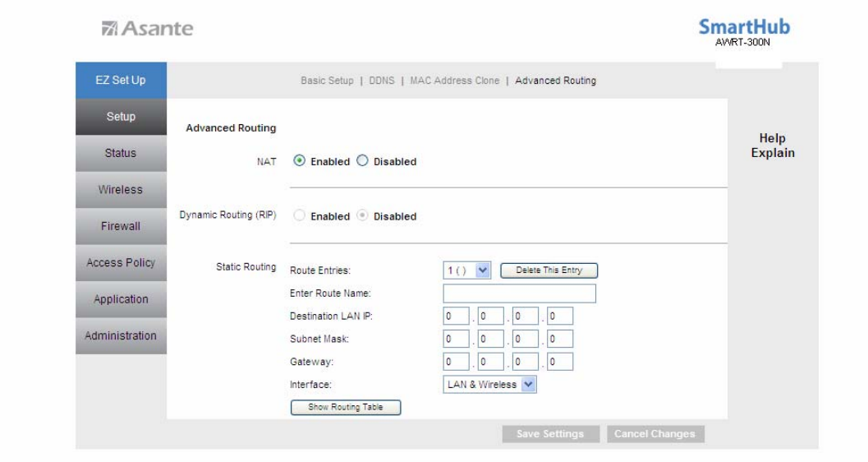The image size is (868, 462).
Task: Enable Dynamic Routing (RIP)
Action: [300, 215]
